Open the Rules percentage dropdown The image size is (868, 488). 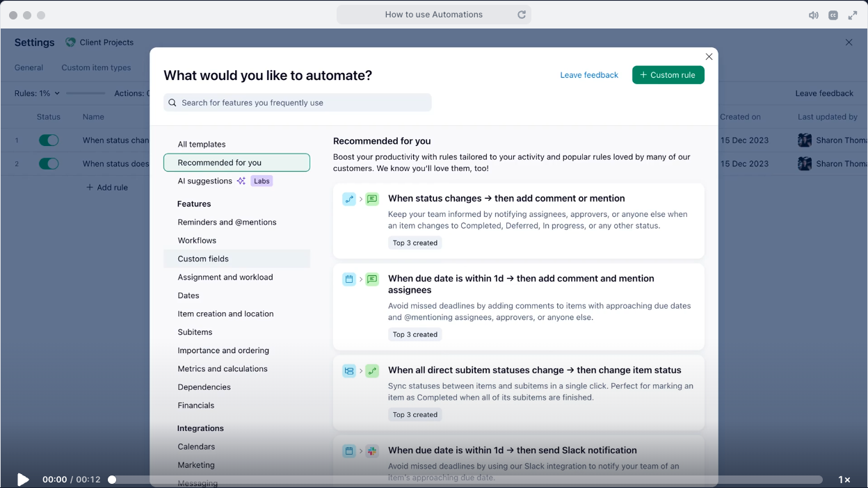point(38,93)
